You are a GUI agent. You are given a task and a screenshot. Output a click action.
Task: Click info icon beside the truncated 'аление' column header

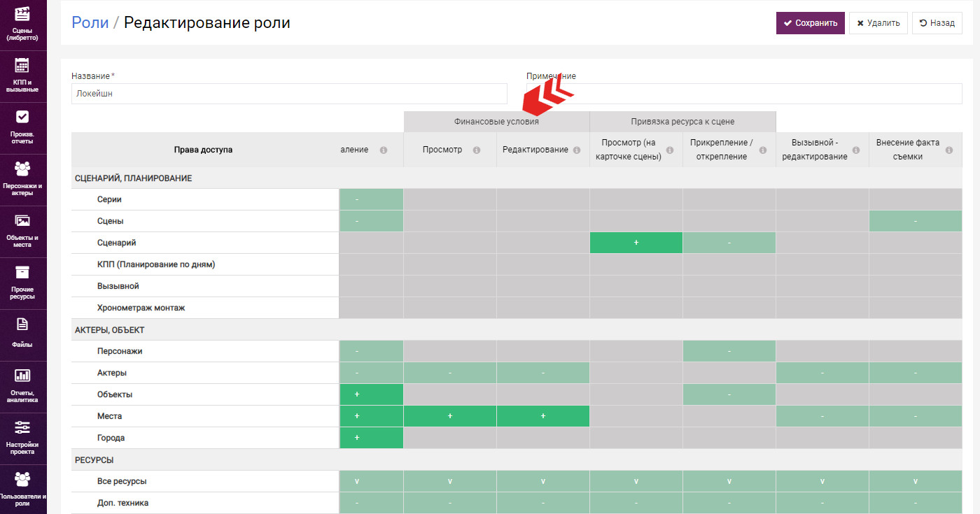(384, 150)
